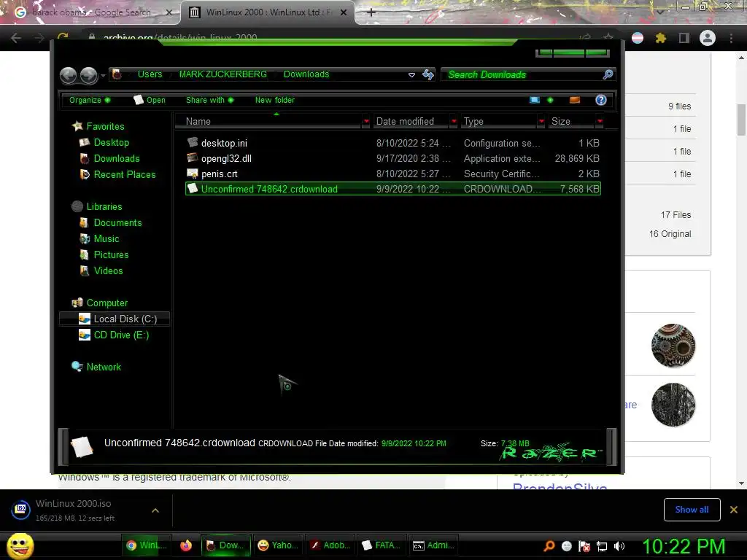Select the Unconfirmed 748642.crdownload file icon
Screen dimensions: 747x560
[x=193, y=189]
